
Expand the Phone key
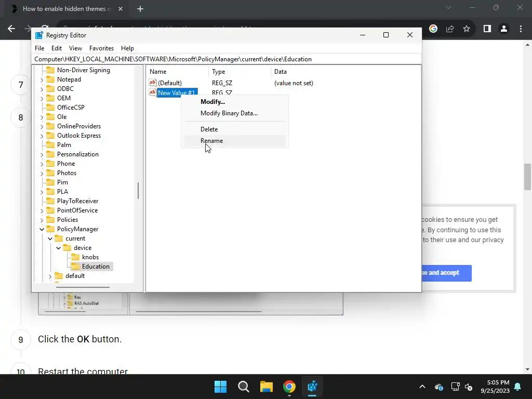click(x=42, y=164)
